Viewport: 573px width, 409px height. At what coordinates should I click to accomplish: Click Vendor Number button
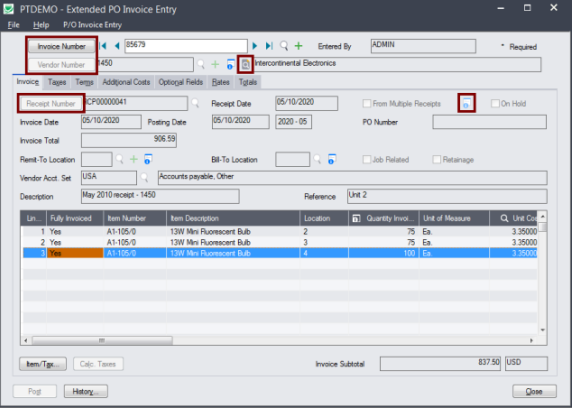(x=61, y=65)
